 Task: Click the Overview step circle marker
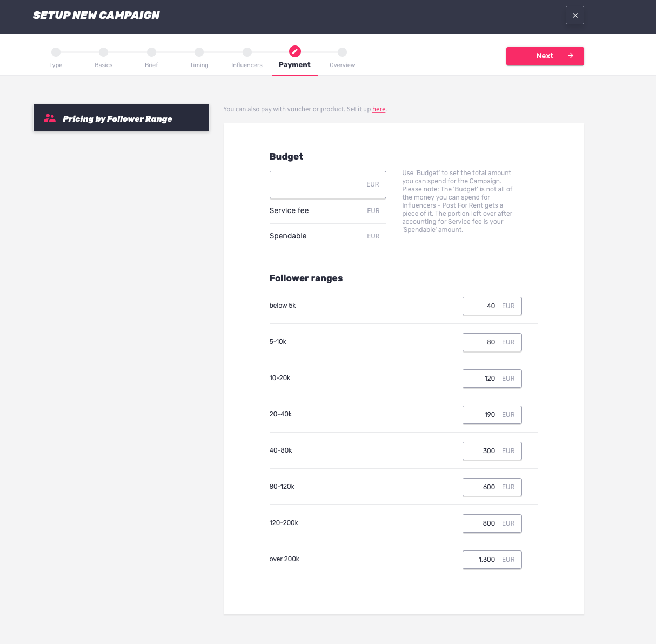342,52
